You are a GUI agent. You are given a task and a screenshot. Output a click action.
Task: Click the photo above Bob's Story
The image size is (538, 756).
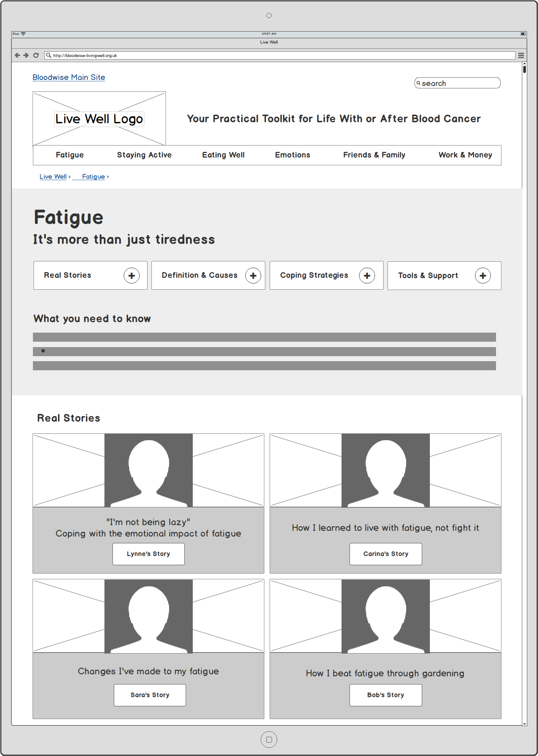point(386,616)
